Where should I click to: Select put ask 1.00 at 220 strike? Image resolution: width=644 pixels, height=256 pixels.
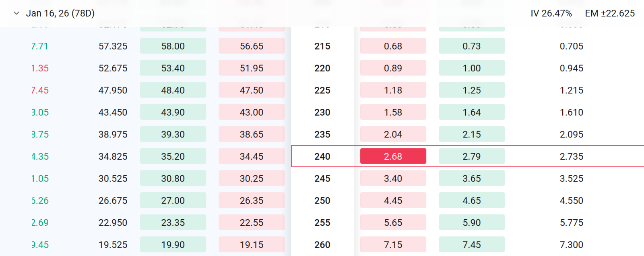pyautogui.click(x=472, y=68)
